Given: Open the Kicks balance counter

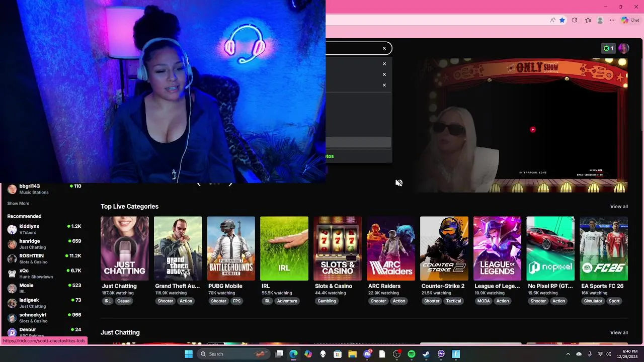Looking at the screenshot, I should click(608, 48).
